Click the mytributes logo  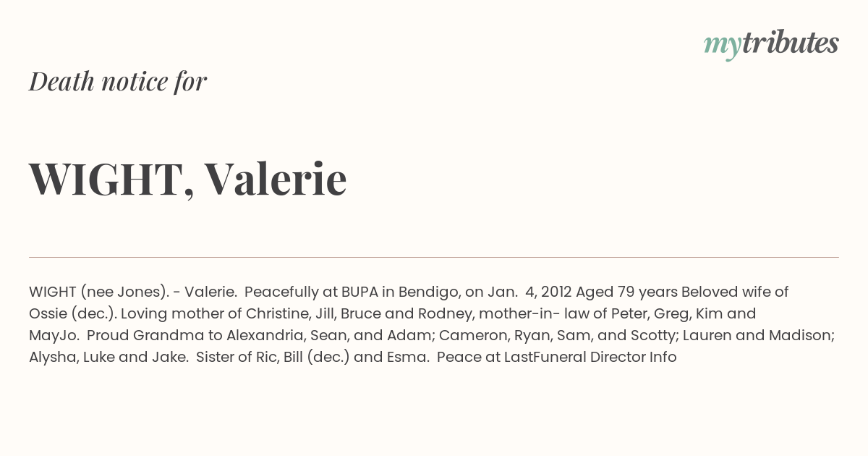point(771,44)
